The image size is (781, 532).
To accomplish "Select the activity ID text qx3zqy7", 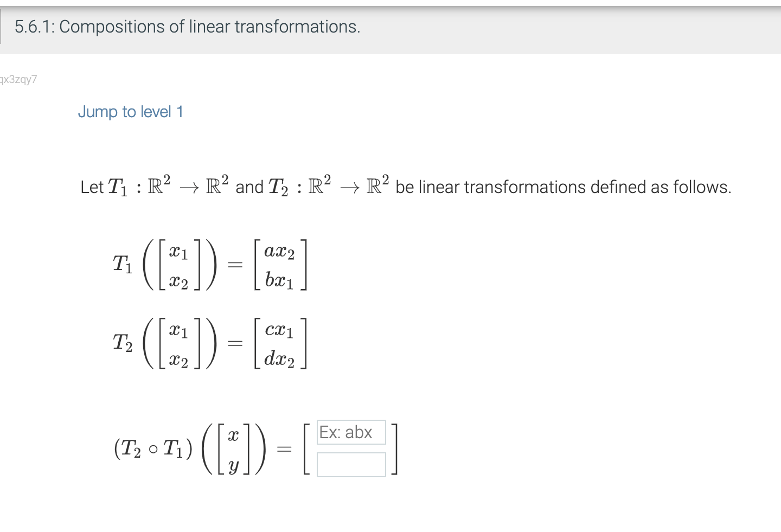I will click(18, 79).
